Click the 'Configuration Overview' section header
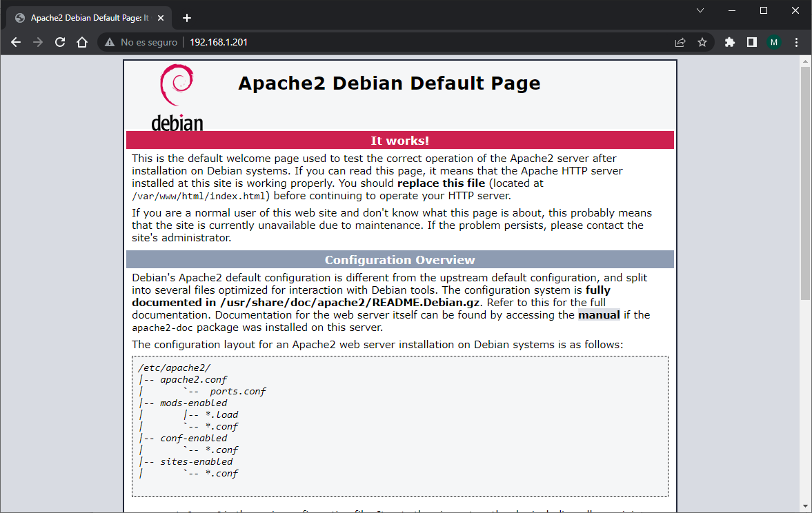This screenshot has height=513, width=812. click(399, 260)
